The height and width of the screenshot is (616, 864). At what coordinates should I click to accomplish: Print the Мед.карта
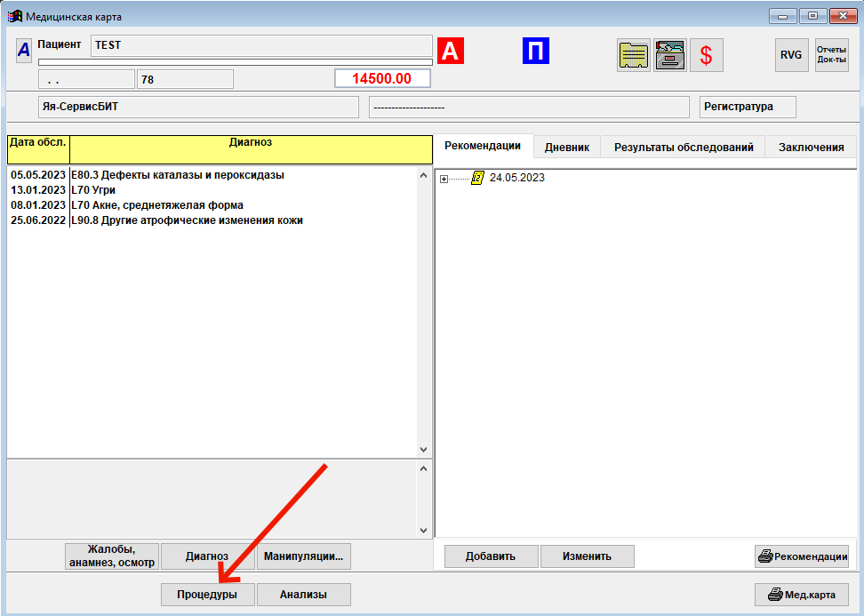coord(801,595)
